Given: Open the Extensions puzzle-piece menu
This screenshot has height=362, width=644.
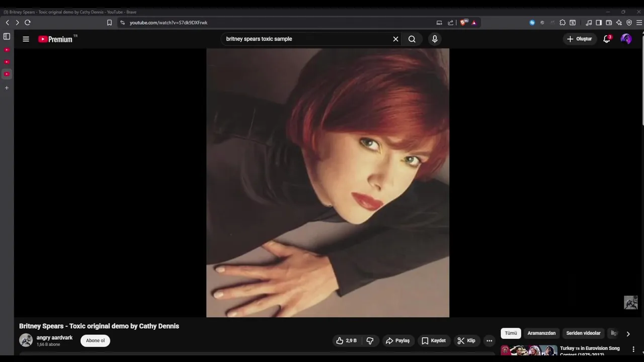Looking at the screenshot, I should coord(562,23).
